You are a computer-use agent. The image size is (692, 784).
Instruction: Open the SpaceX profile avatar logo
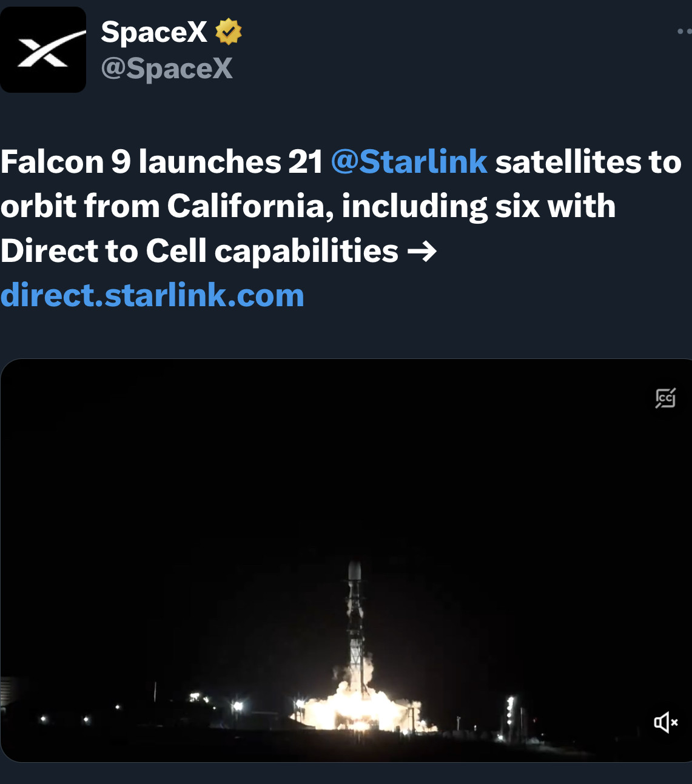[x=43, y=50]
